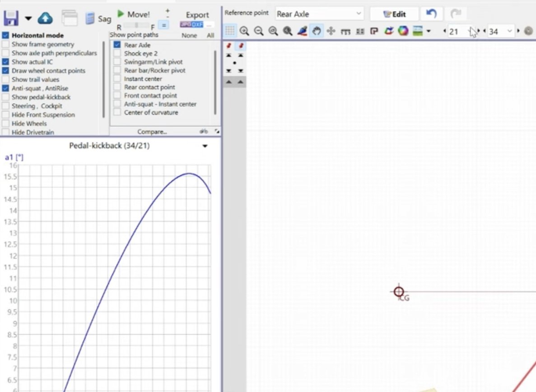The height and width of the screenshot is (392, 536).
Task: Enable Show pedal-kickback
Action: tap(5, 97)
